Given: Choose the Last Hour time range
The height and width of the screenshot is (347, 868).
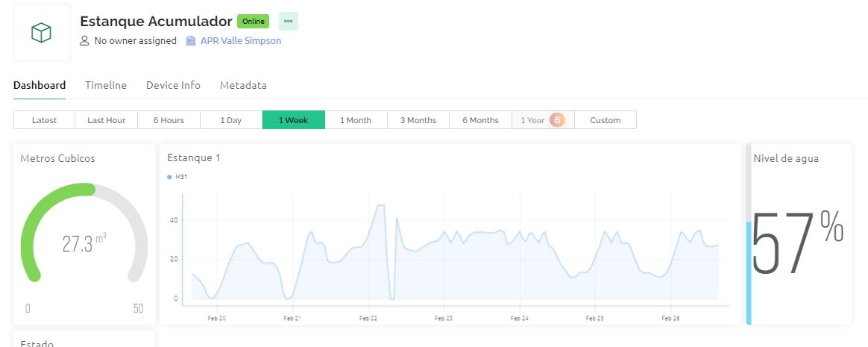Looking at the screenshot, I should [x=107, y=120].
